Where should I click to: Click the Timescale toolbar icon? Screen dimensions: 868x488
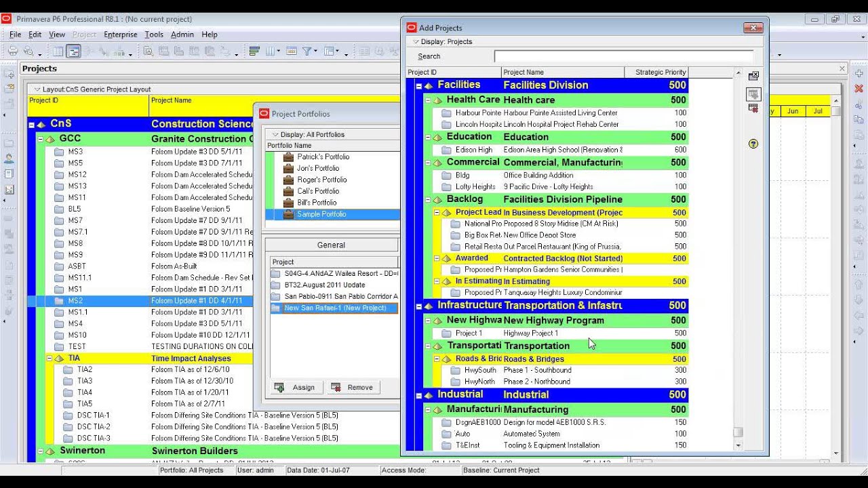(x=292, y=51)
